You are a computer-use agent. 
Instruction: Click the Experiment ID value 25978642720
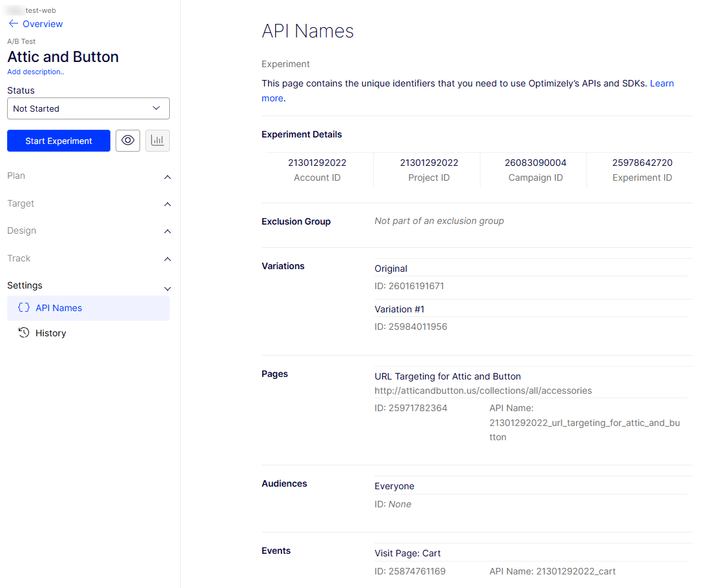[642, 163]
